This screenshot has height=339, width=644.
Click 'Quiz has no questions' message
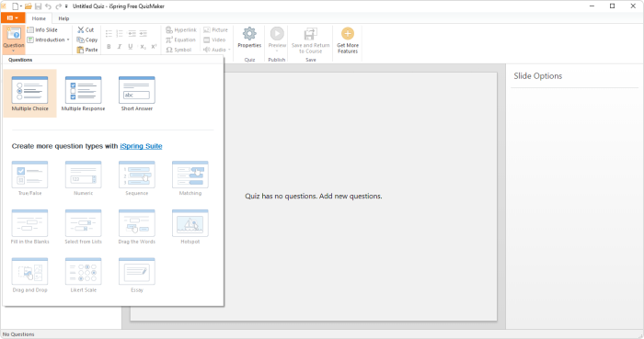click(314, 197)
